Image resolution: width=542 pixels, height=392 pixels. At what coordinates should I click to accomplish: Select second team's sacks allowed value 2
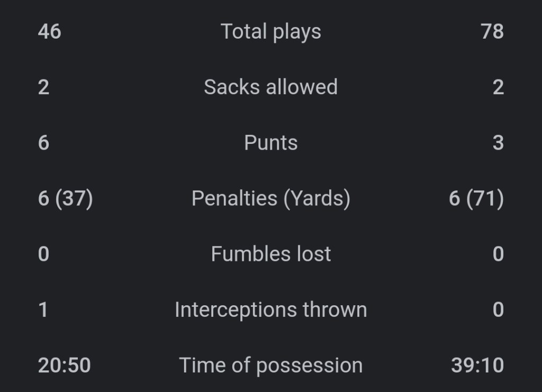(498, 87)
